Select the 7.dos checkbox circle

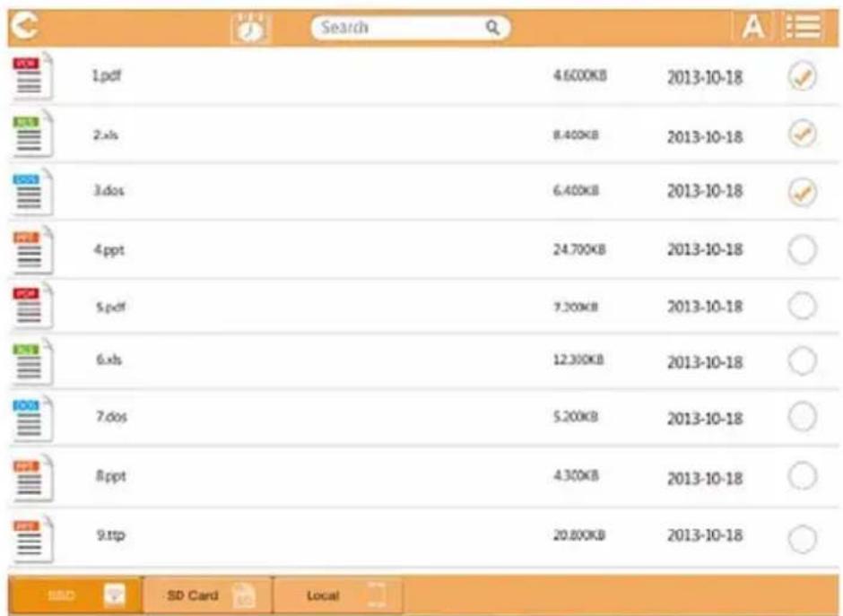[x=802, y=417]
